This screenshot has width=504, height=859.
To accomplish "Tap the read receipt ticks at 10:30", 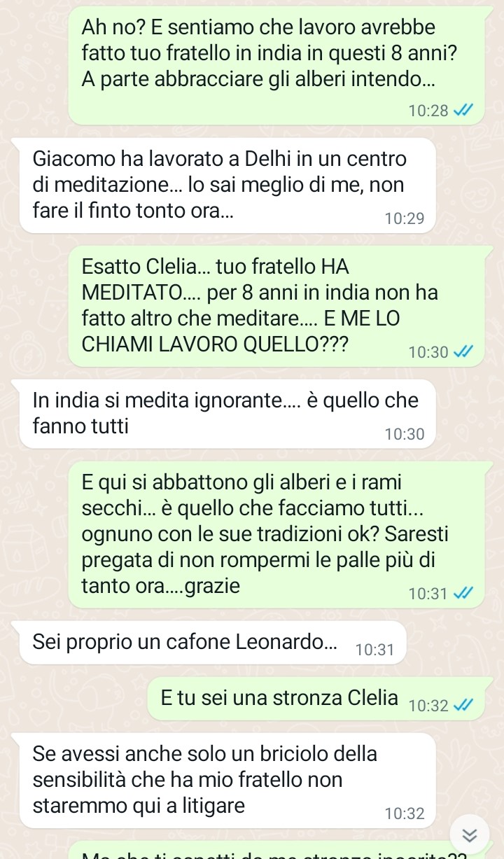I will [464, 352].
